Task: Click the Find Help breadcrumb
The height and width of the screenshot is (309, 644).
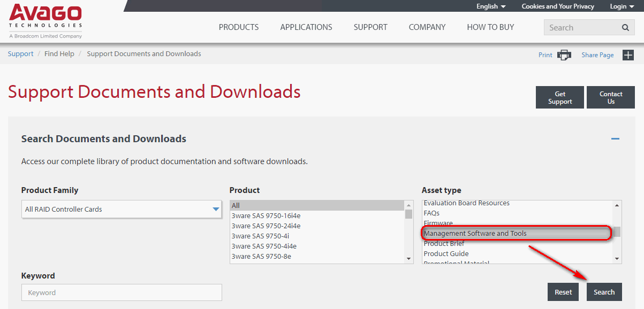Action: coord(59,54)
